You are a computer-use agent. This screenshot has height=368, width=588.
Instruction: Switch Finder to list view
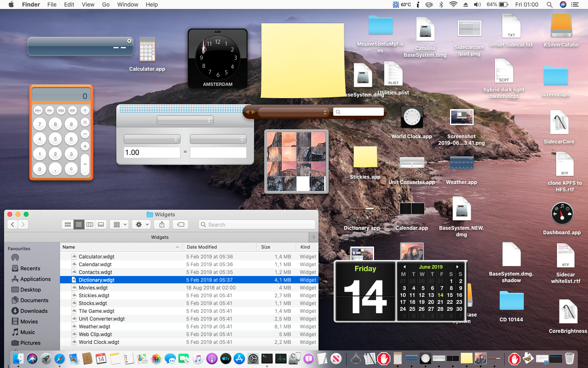point(79,224)
